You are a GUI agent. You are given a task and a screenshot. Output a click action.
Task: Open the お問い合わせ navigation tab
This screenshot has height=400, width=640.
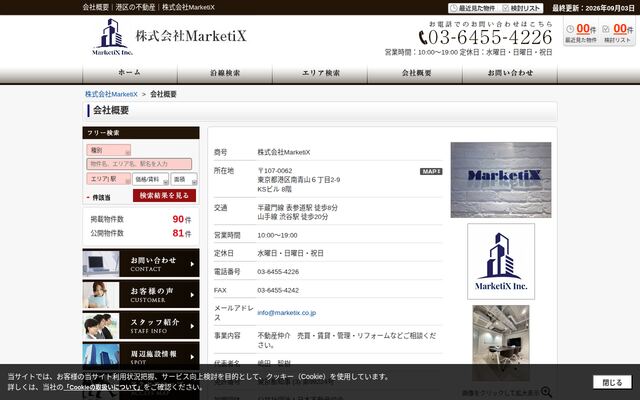(510, 73)
